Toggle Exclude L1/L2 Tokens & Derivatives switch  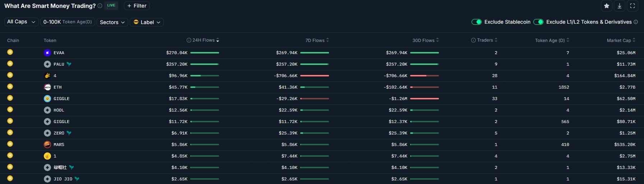coord(538,22)
